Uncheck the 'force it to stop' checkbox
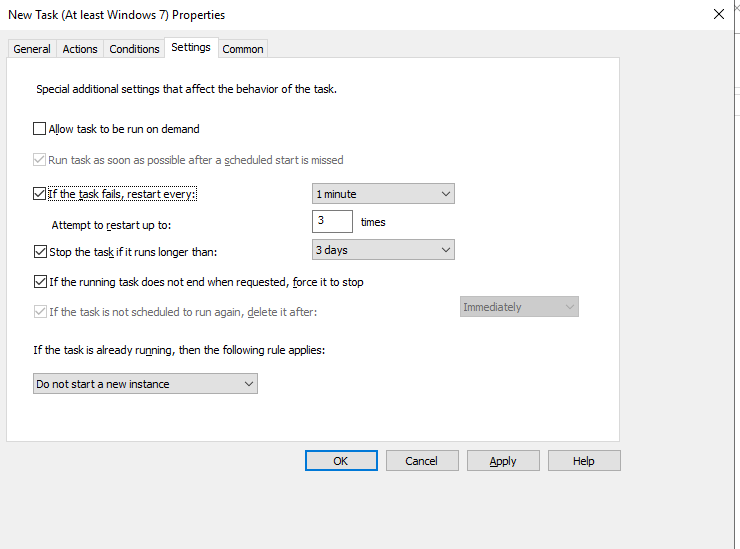Screen dimensions: 740x549 click(40, 282)
